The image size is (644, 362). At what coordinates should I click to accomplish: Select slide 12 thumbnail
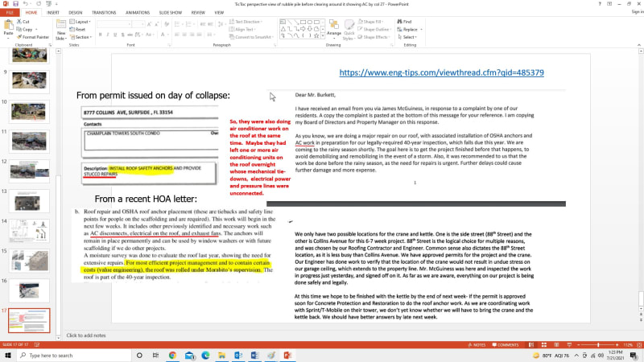29,171
